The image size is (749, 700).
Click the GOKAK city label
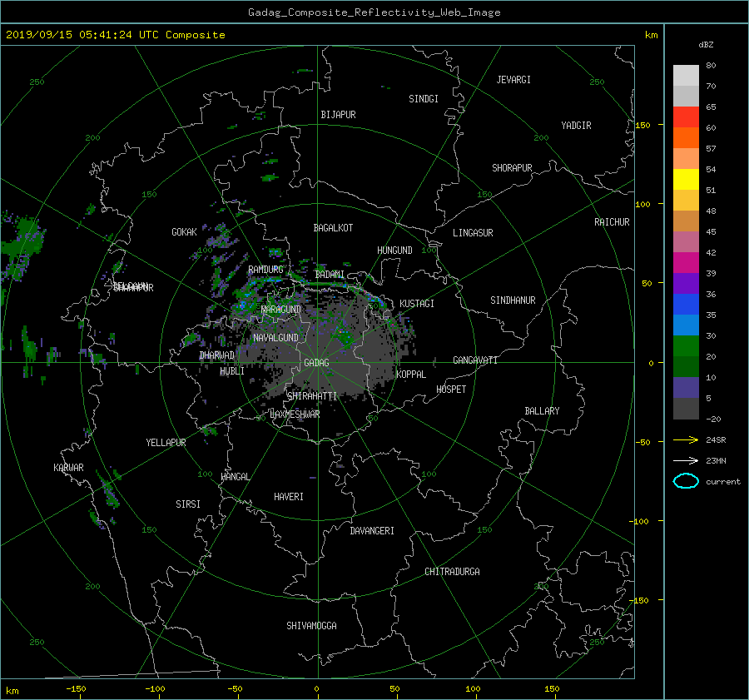point(184,231)
